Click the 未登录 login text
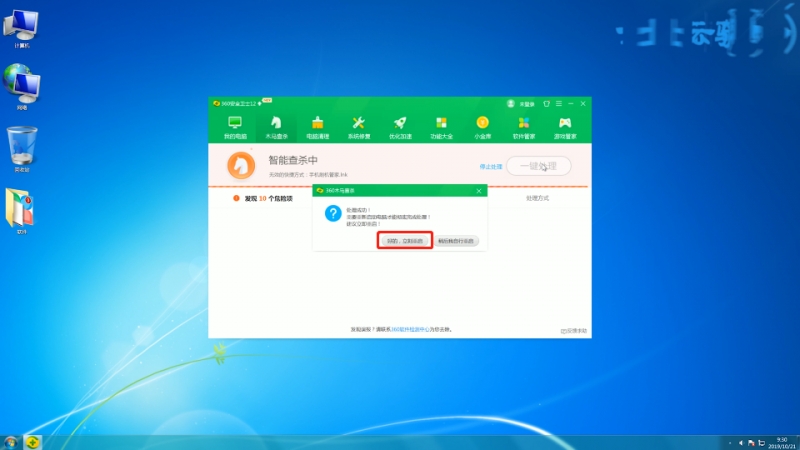Viewport: 800px width, 450px height. pyautogui.click(x=527, y=104)
